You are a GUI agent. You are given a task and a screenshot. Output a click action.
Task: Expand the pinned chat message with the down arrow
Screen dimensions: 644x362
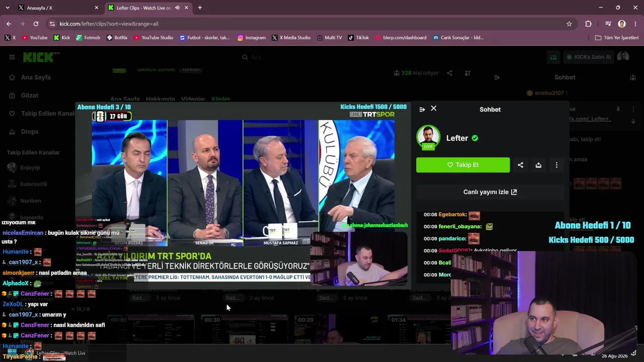coord(633,121)
